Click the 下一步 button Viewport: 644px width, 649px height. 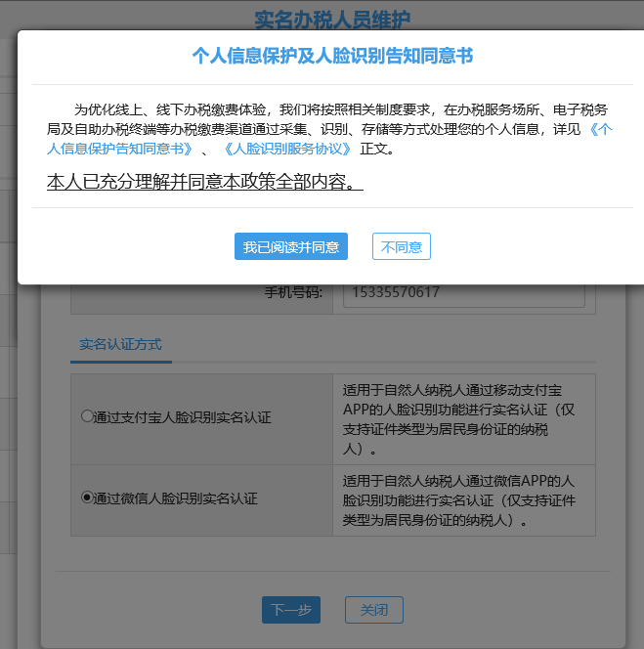pos(291,610)
